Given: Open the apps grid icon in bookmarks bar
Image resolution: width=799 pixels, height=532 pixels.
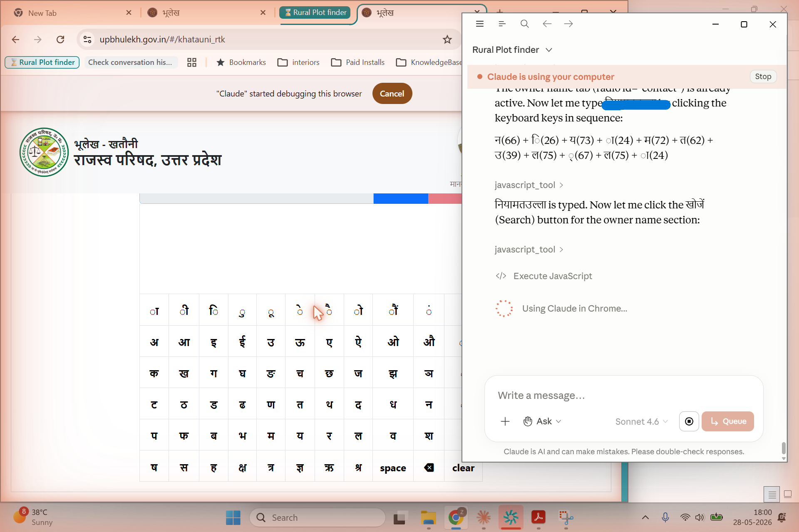Looking at the screenshot, I should (191, 62).
